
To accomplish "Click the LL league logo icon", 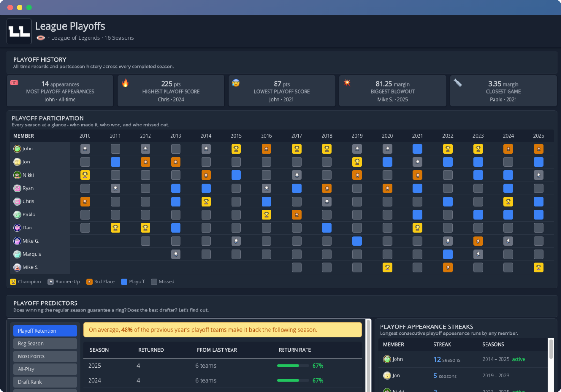I will (x=19, y=31).
